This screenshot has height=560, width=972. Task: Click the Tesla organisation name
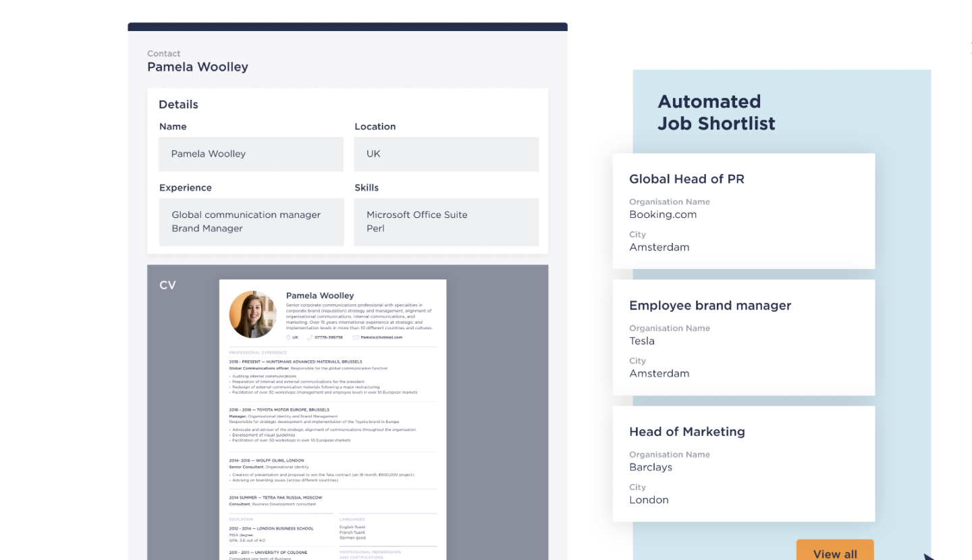pyautogui.click(x=642, y=341)
